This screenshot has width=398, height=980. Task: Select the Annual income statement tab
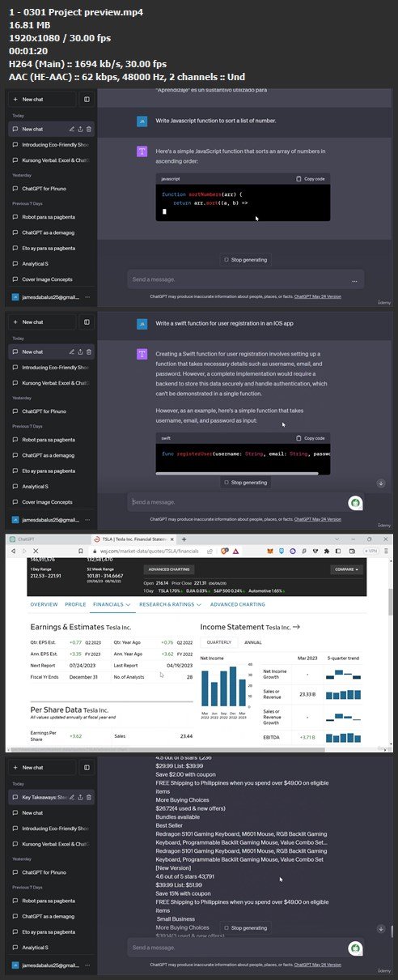(x=252, y=641)
